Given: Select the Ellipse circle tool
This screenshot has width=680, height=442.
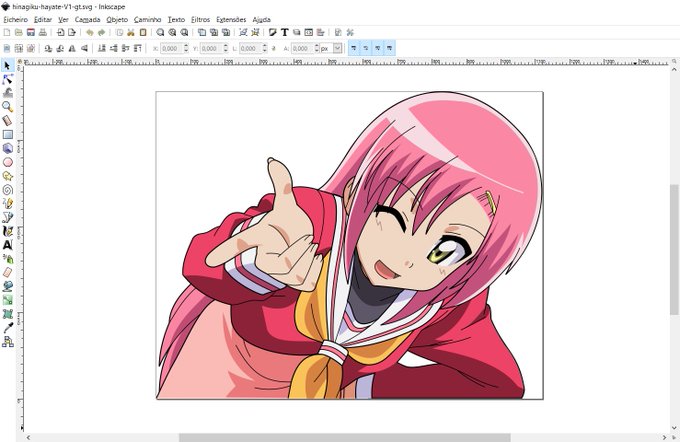Looking at the screenshot, I should pyautogui.click(x=7, y=162).
